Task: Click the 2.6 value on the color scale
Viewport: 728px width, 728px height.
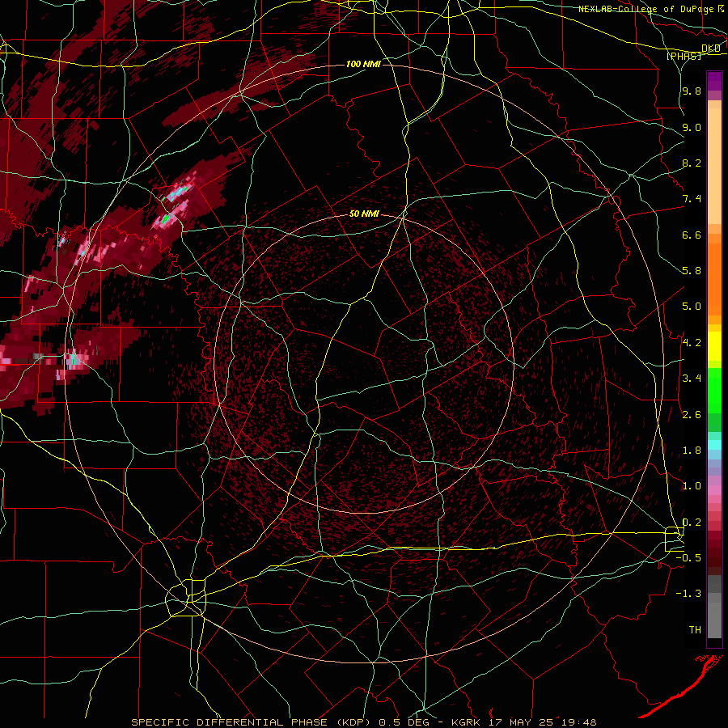Action: point(692,415)
